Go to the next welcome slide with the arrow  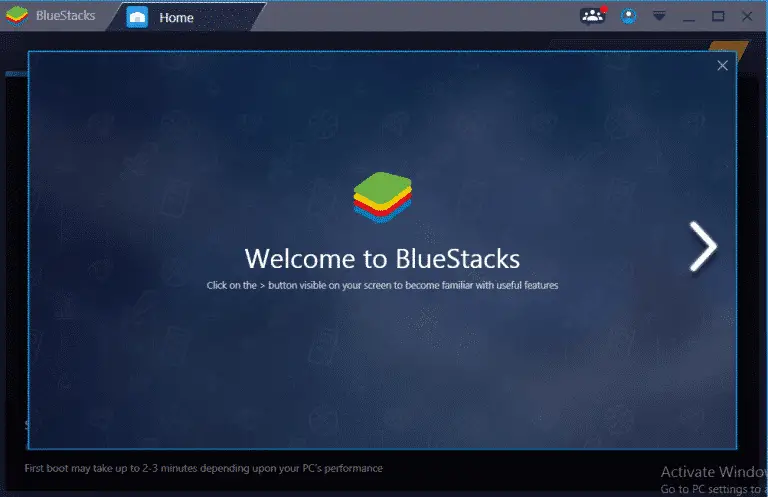[703, 246]
